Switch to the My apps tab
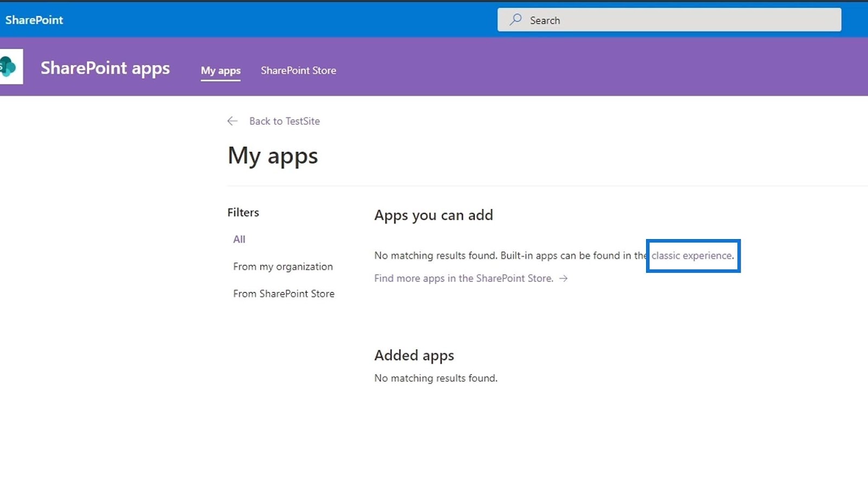This screenshot has width=868, height=488. (221, 70)
